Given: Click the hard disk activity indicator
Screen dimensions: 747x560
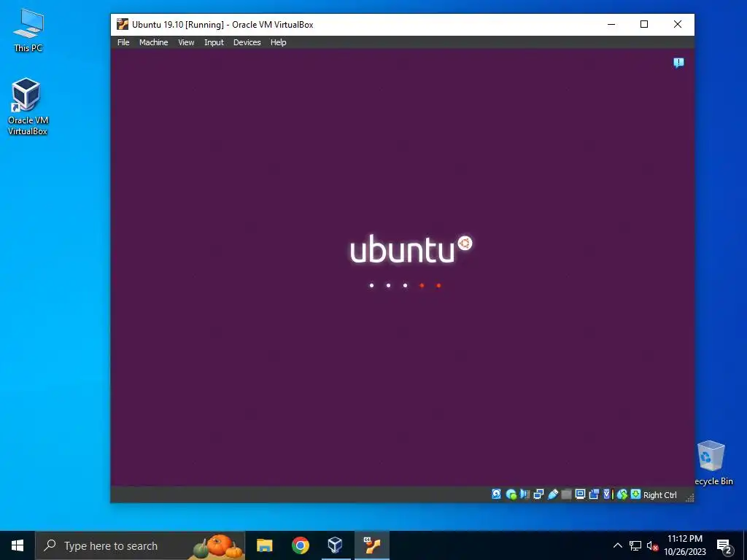Looking at the screenshot, I should tap(496, 494).
